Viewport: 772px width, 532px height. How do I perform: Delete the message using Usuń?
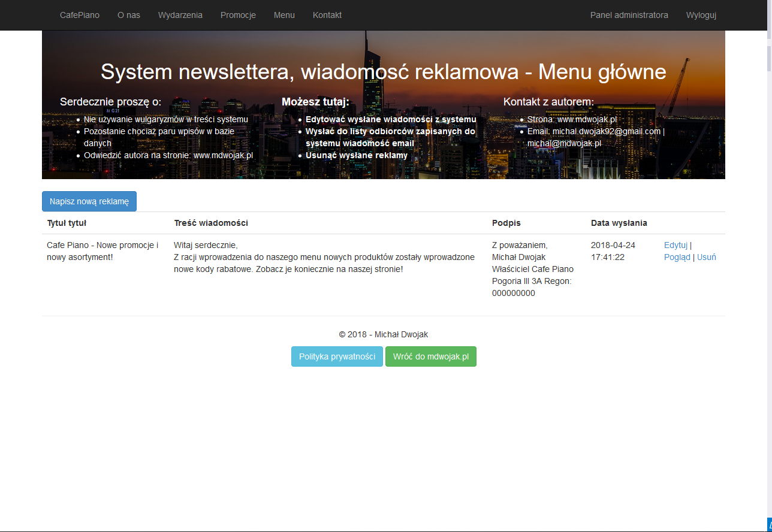(707, 257)
